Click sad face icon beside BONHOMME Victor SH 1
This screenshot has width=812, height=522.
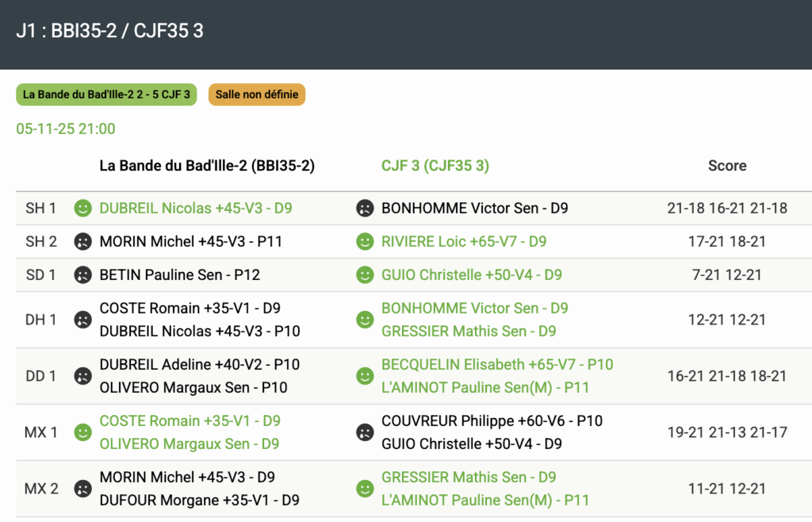click(365, 209)
